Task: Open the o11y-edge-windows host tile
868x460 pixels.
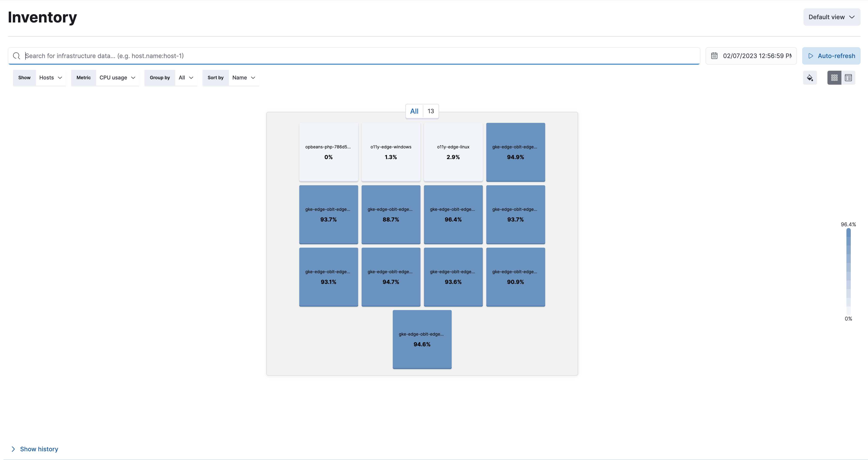Action: coord(391,152)
